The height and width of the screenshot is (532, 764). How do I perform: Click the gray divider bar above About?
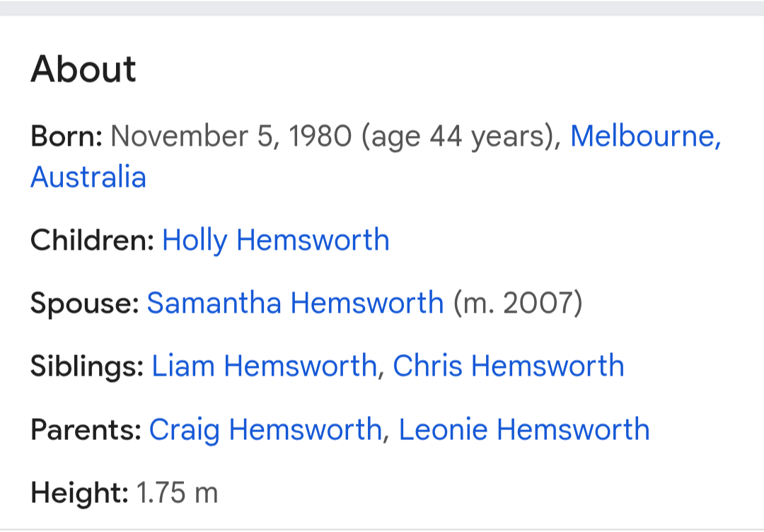pos(382,8)
